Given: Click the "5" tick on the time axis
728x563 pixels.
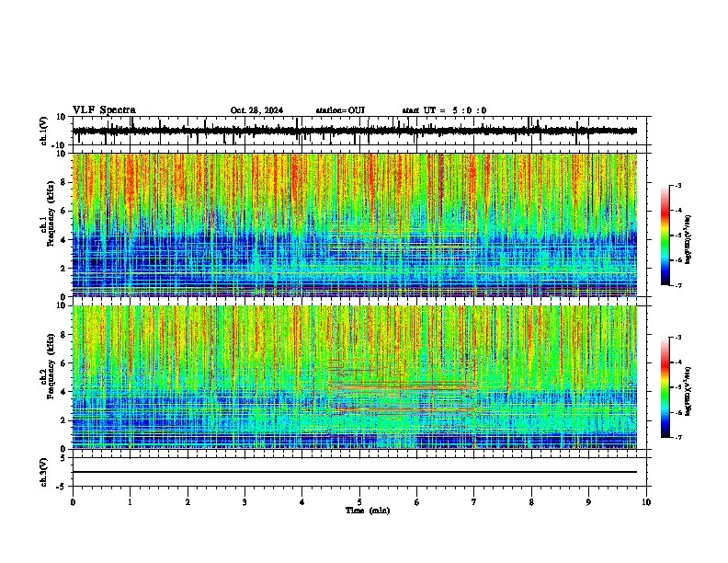Looking at the screenshot, I should click(x=359, y=502).
